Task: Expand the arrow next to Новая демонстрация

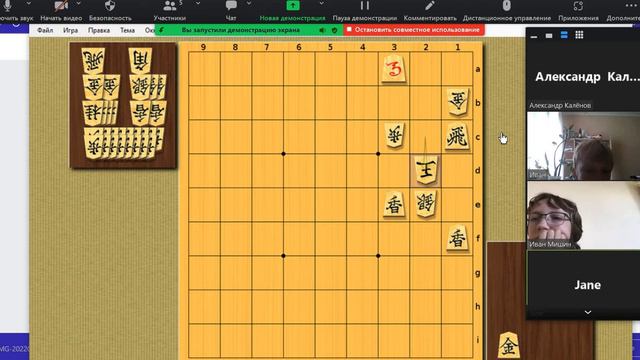Action: (321, 4)
